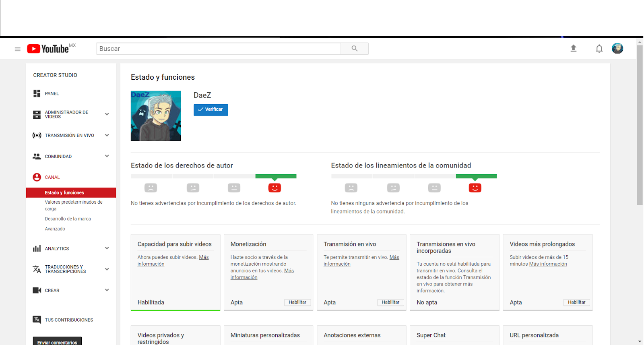Image resolution: width=644 pixels, height=345 pixels.
Task: Click the Canal person icon
Action: pyautogui.click(x=37, y=177)
